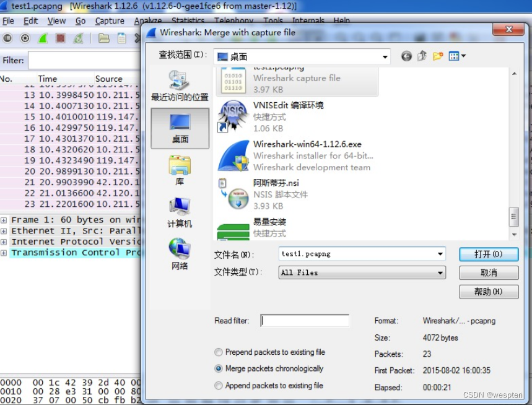The width and height of the screenshot is (532, 405).
Task: Click the Open (打开) button
Action: coord(489,255)
